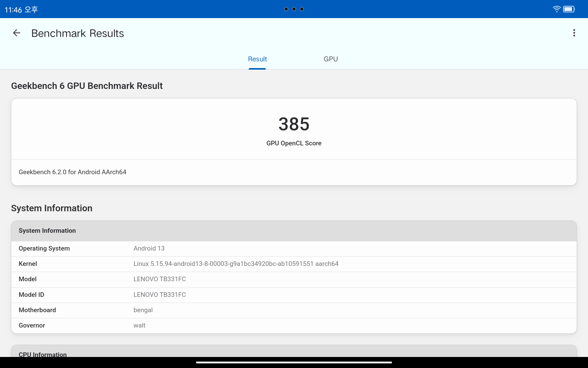This screenshot has width=588, height=368.
Task: Tap the Governor walt row
Action: point(294,325)
